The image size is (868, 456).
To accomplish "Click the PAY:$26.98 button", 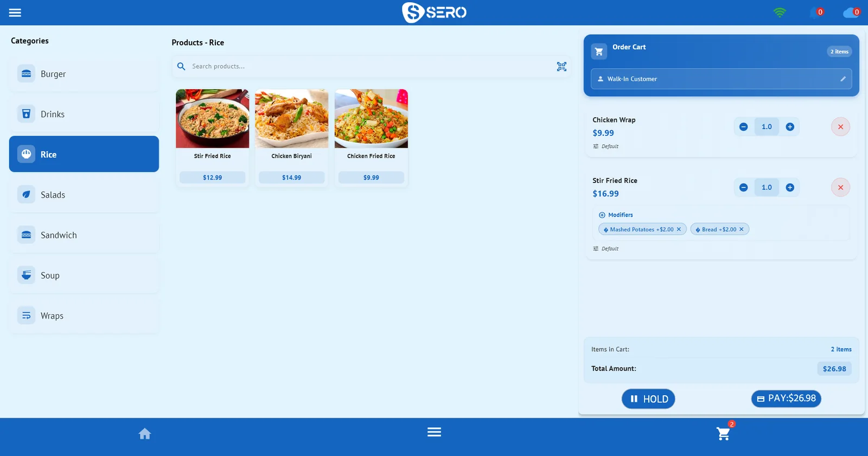I will pos(786,398).
